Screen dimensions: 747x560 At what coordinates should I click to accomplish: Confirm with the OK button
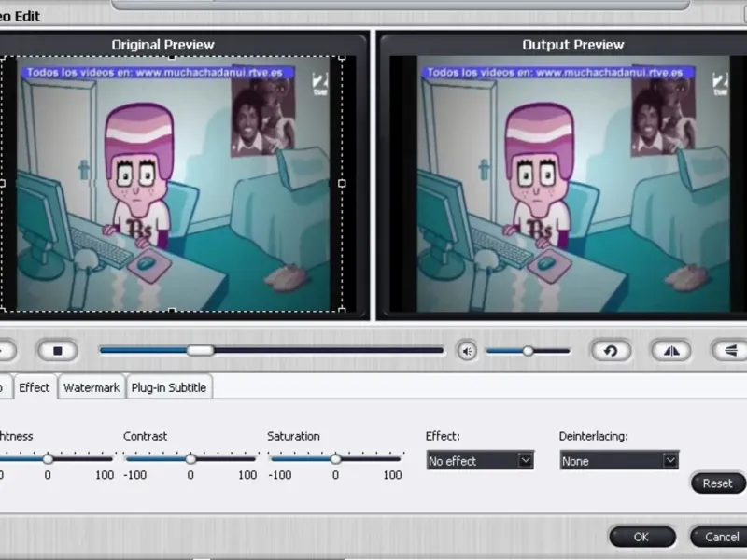(x=642, y=537)
